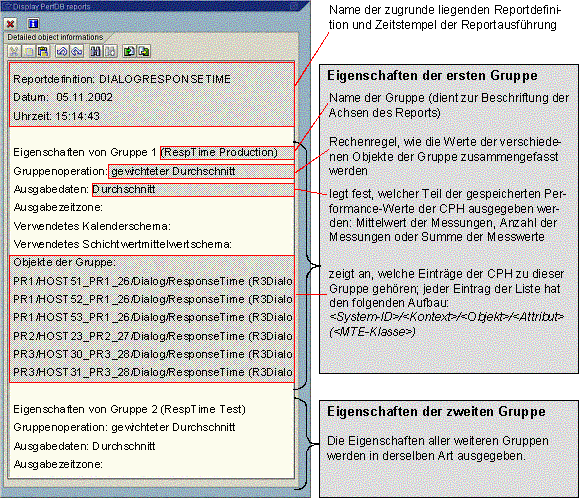
Task: Select the PR1/HOST52_PR1_26 ResponseTime entry
Action: 152,299
